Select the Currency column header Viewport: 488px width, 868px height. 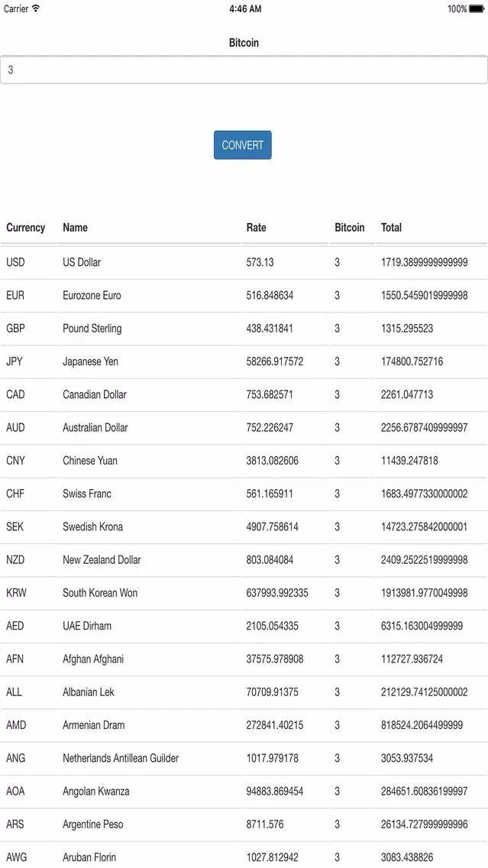point(25,228)
